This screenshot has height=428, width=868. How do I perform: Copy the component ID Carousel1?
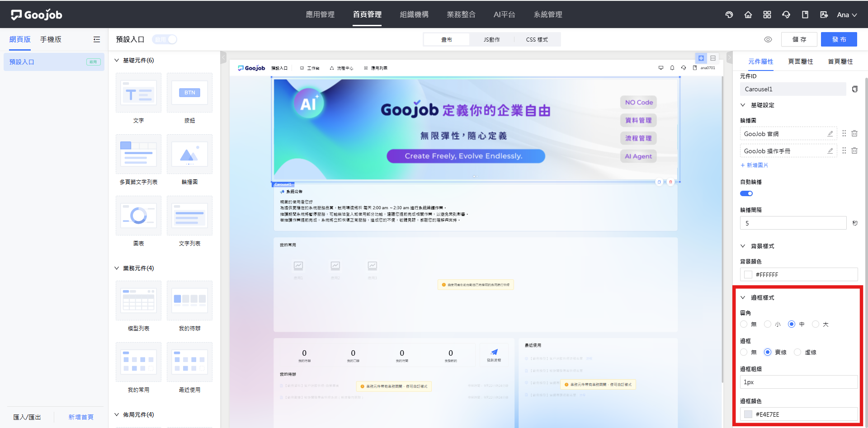(x=855, y=89)
